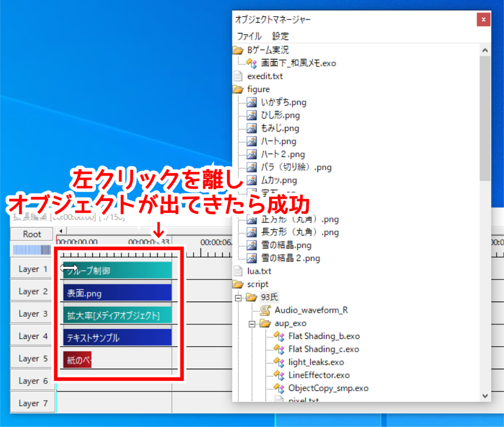This screenshot has height=427, width=504.
Task: Toggle visibility of Layer 2
Action: (32, 291)
